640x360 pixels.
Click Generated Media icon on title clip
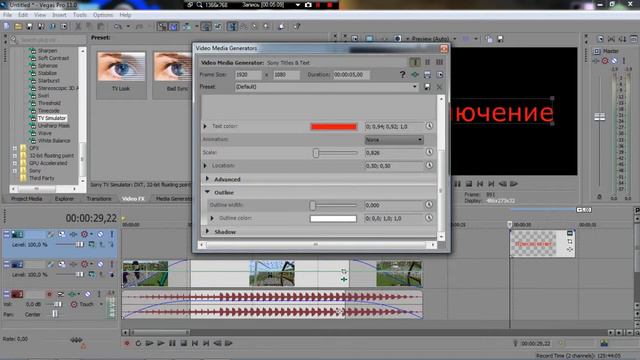[570, 233]
